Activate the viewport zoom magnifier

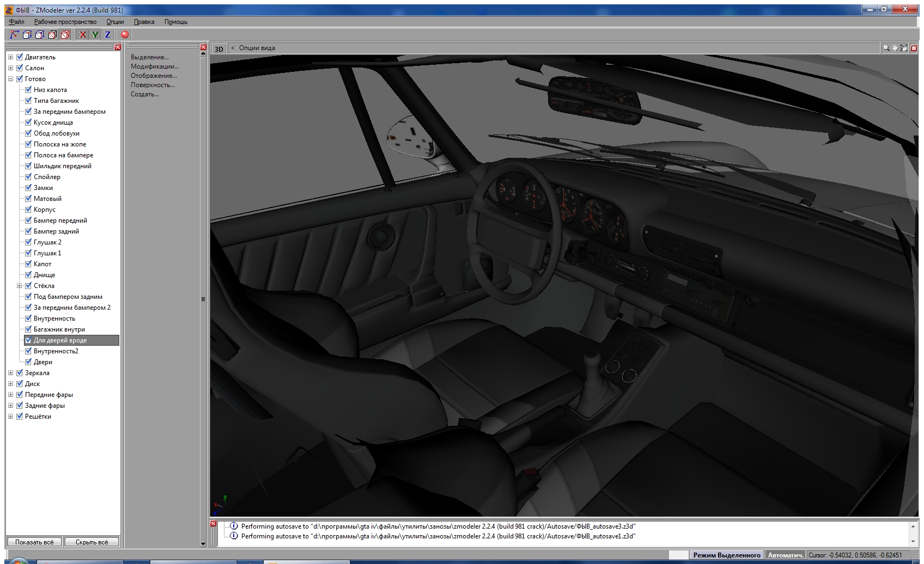click(886, 48)
